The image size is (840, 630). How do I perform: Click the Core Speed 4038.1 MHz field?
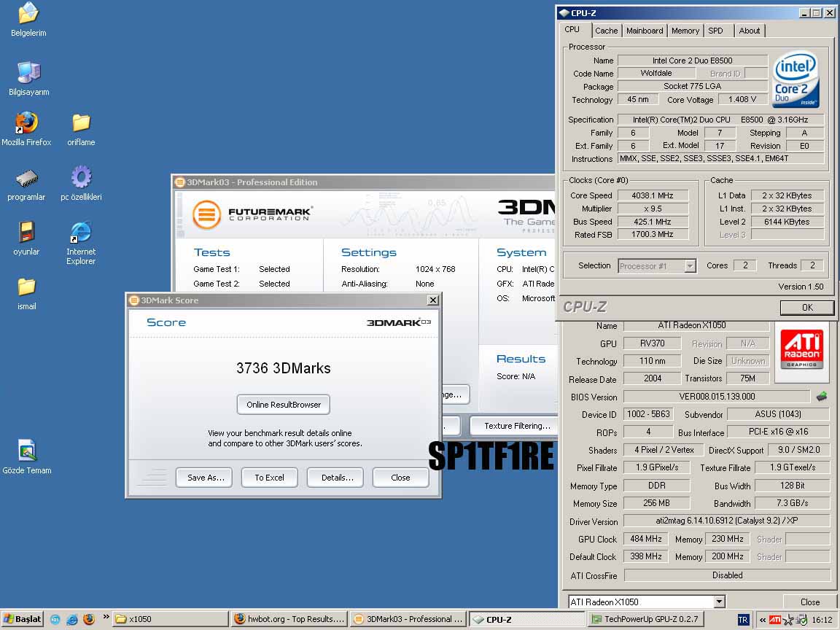click(653, 195)
